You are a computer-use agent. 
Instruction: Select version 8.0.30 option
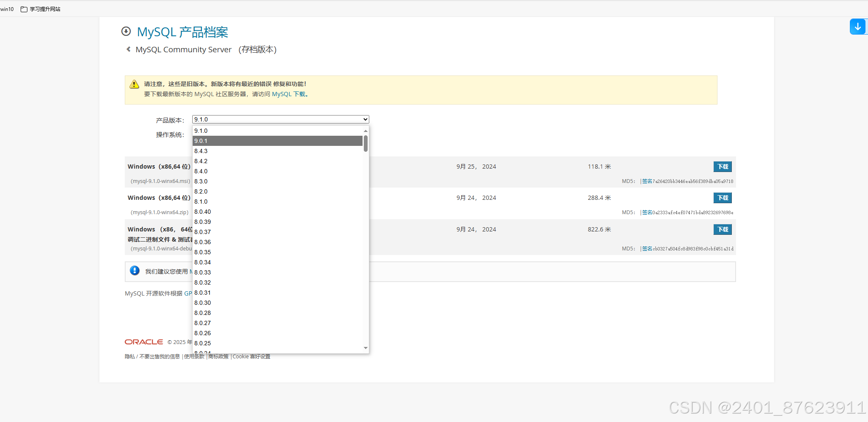pyautogui.click(x=278, y=303)
